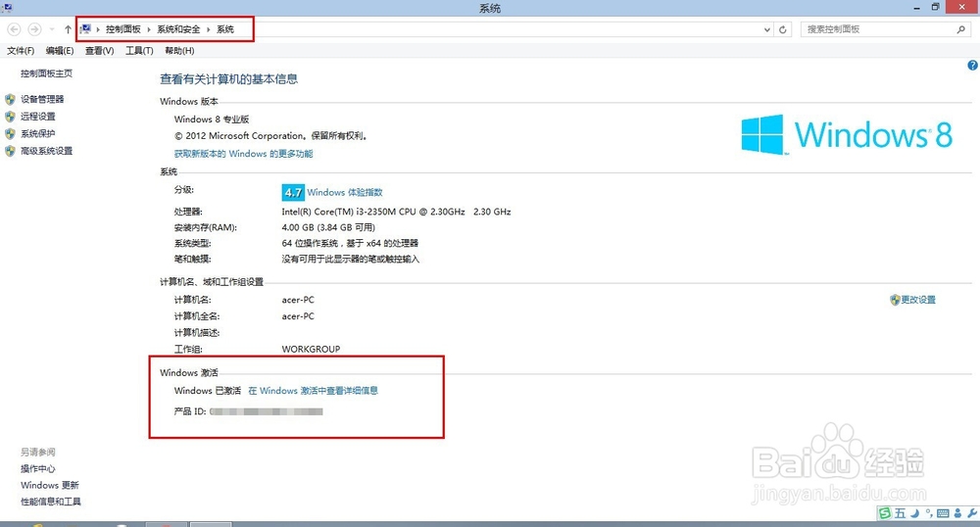Click the computer icon in address bar
This screenshot has width=980, height=527.
85,28
